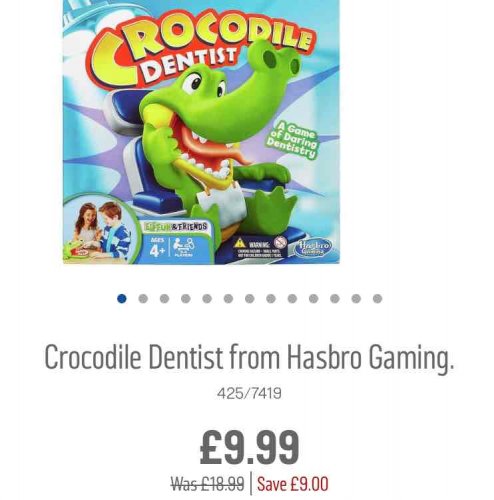Open the Crocodile Dentist product image
Viewport: 494px width, 500px height.
tap(201, 132)
